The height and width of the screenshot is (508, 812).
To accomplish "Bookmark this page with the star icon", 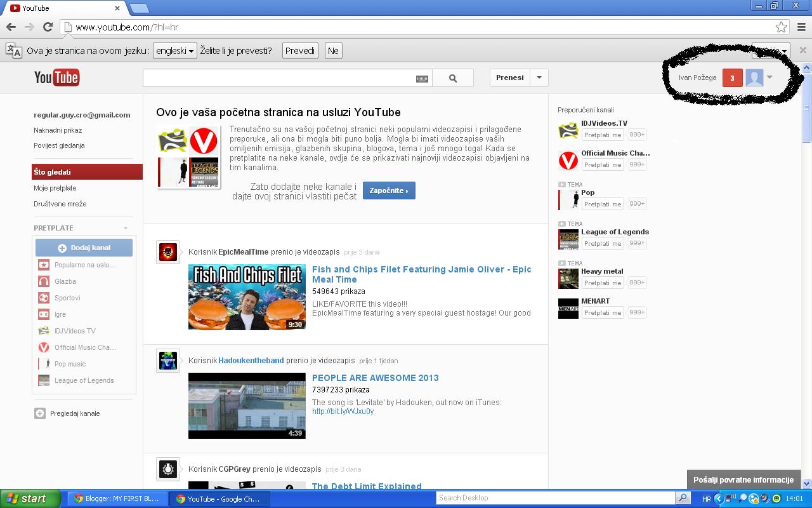I will pyautogui.click(x=781, y=27).
